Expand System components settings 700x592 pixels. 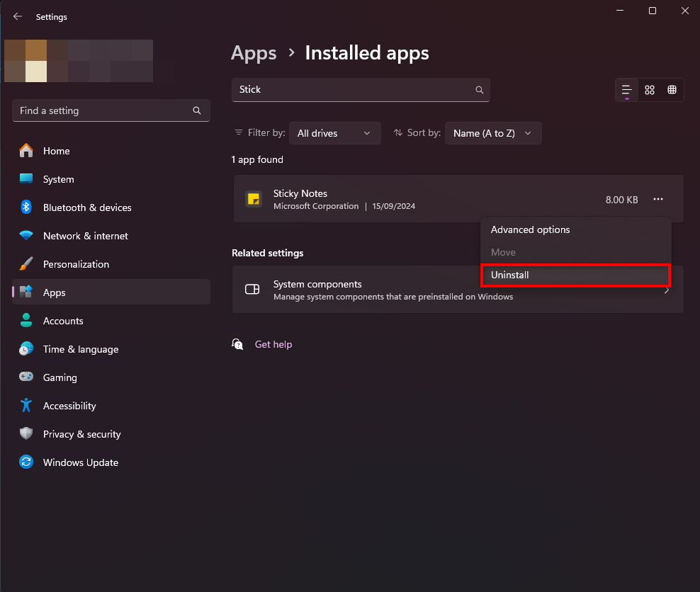click(x=665, y=289)
